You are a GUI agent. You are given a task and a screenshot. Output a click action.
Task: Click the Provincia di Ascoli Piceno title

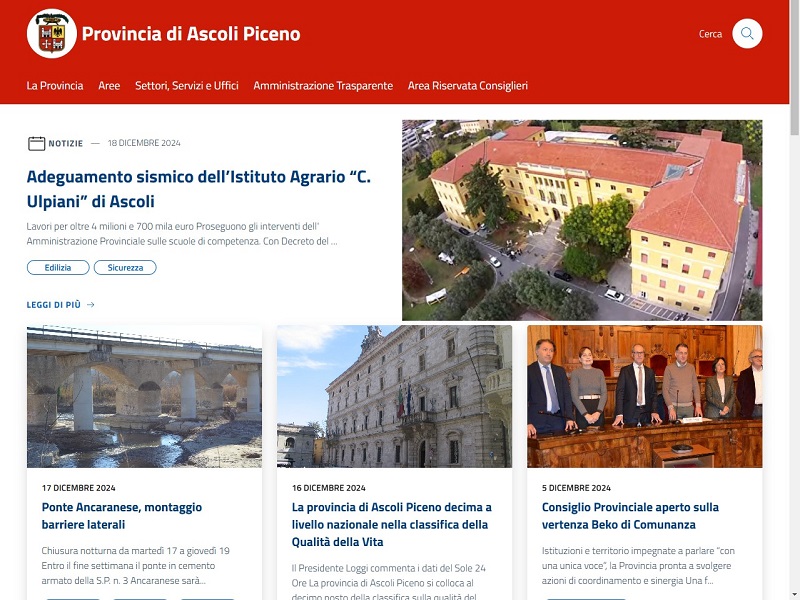(191, 34)
